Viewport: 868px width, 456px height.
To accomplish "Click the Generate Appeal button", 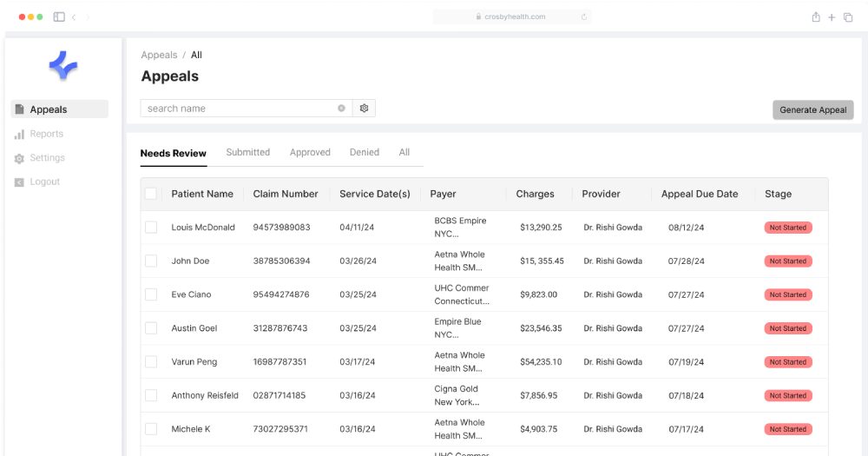I will tap(813, 109).
